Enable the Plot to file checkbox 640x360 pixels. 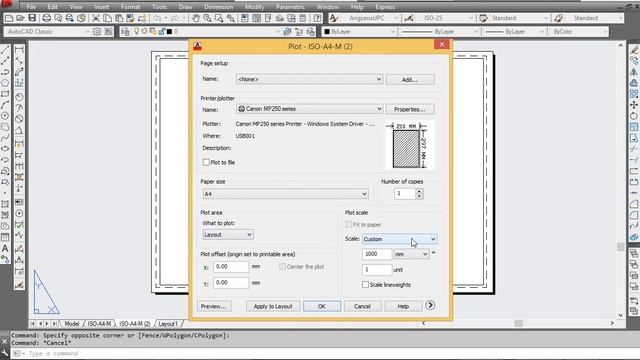coord(206,162)
